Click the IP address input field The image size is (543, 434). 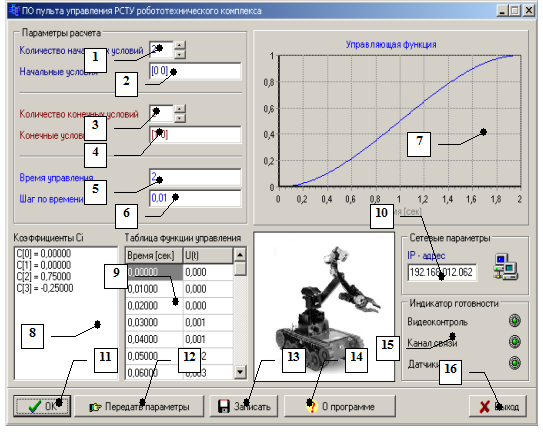point(442,272)
